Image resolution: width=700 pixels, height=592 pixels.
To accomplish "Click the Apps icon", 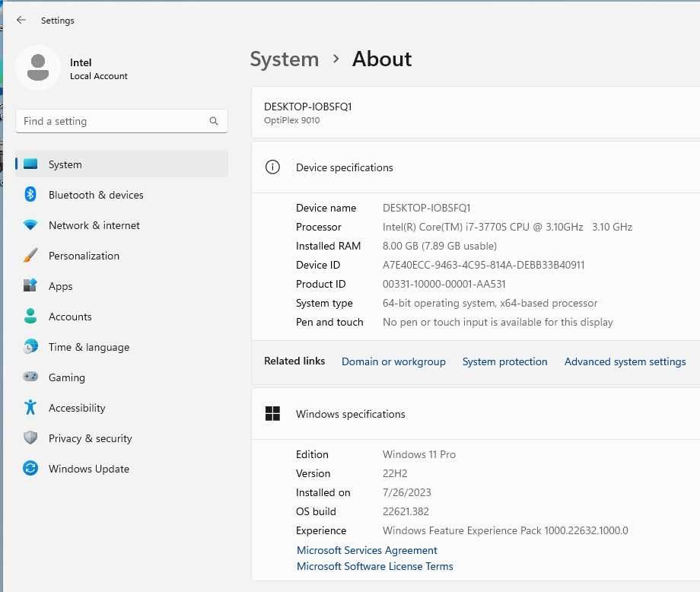I will pos(30,285).
